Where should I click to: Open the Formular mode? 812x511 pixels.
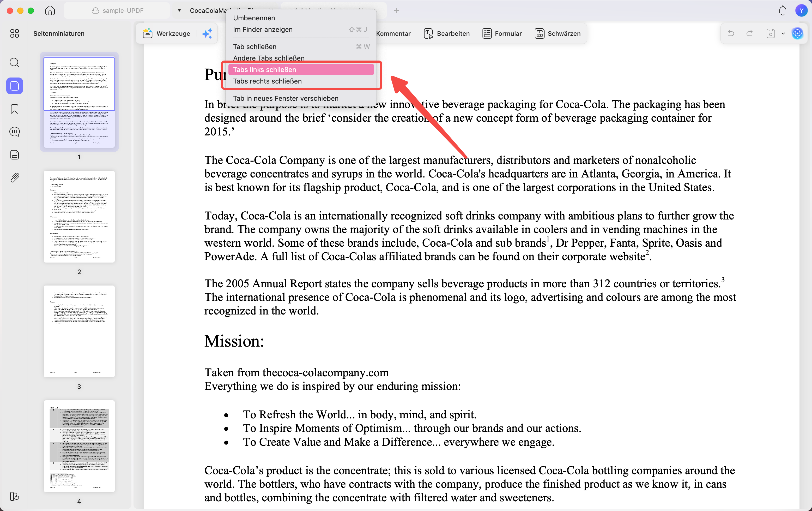(x=502, y=33)
